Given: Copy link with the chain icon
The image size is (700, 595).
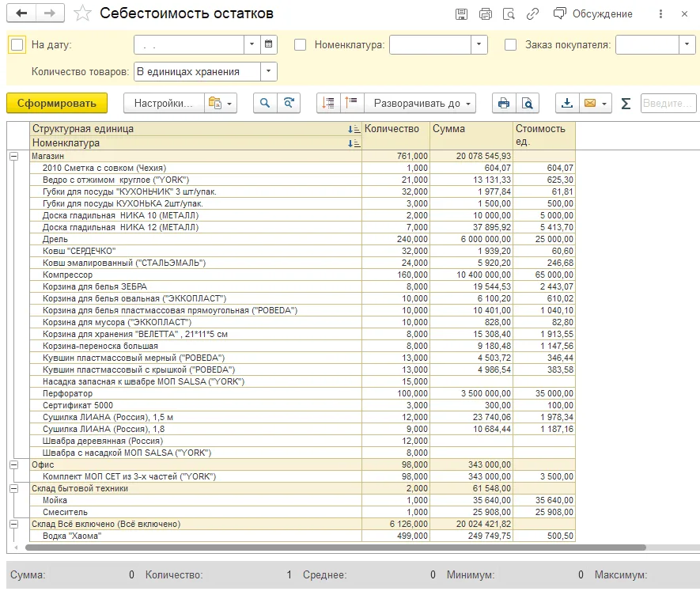Looking at the screenshot, I should coord(532,14).
